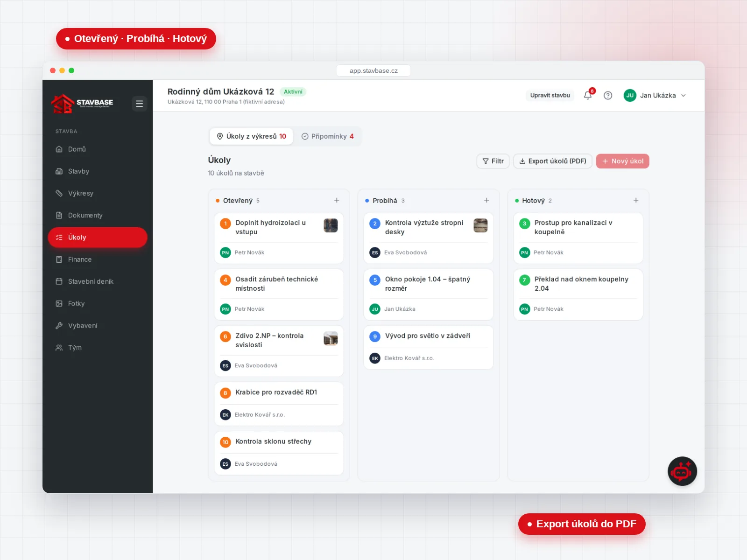Image resolution: width=747 pixels, height=560 pixels.
Task: Click the number 3 green task badge
Action: click(525, 224)
